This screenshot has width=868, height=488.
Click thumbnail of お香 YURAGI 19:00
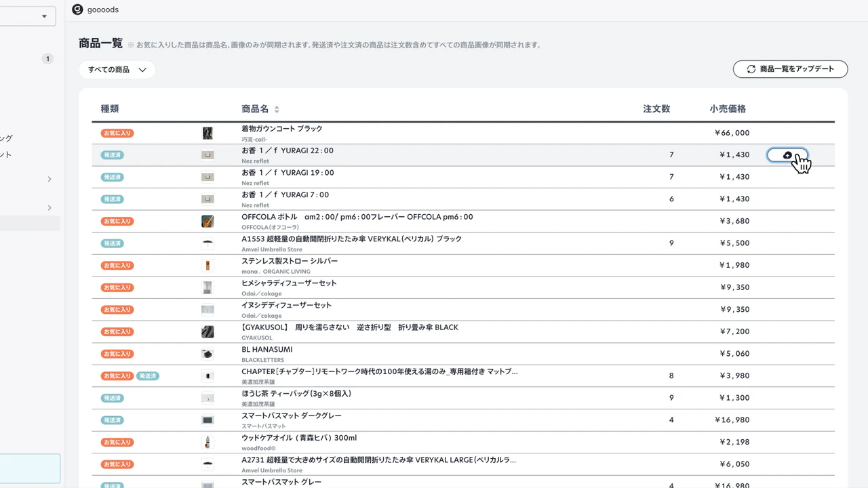pos(208,177)
